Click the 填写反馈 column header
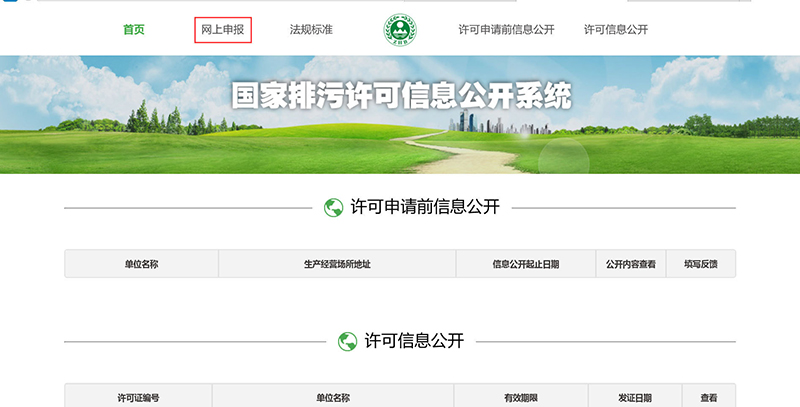The width and height of the screenshot is (800, 407). point(701,264)
